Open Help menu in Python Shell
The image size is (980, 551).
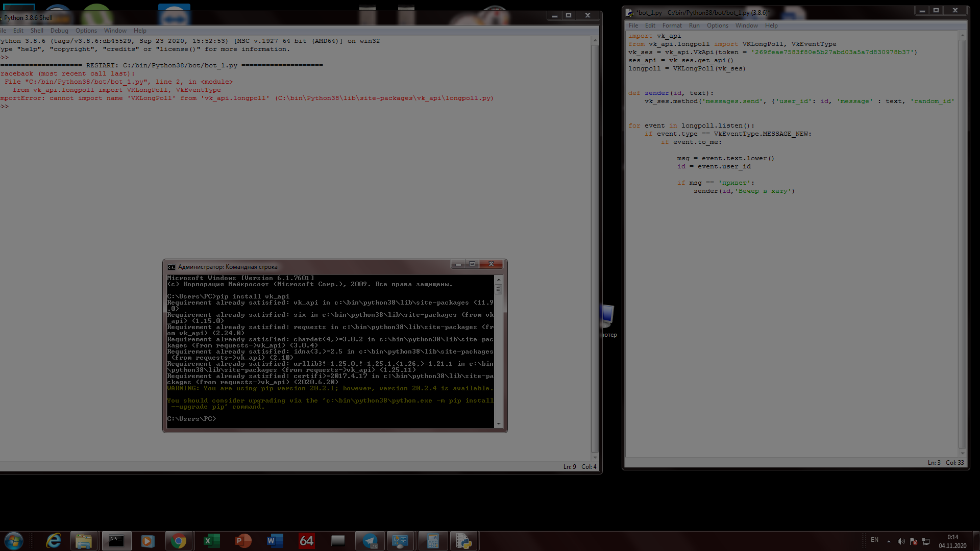click(140, 31)
